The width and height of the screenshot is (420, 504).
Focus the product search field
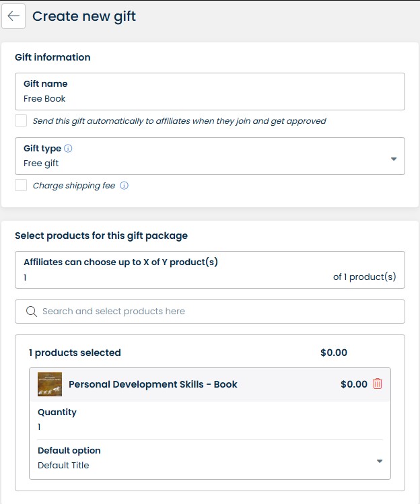[215, 312]
